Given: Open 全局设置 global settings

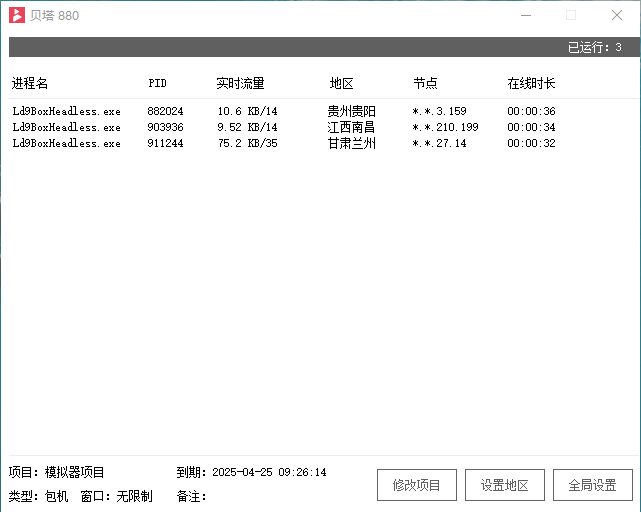Looking at the screenshot, I should point(592,485).
